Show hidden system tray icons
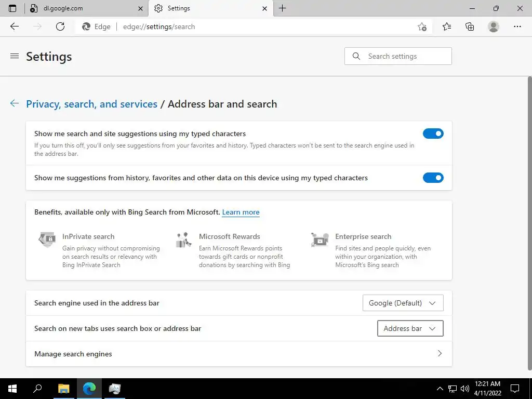The width and height of the screenshot is (532, 399). tap(440, 389)
